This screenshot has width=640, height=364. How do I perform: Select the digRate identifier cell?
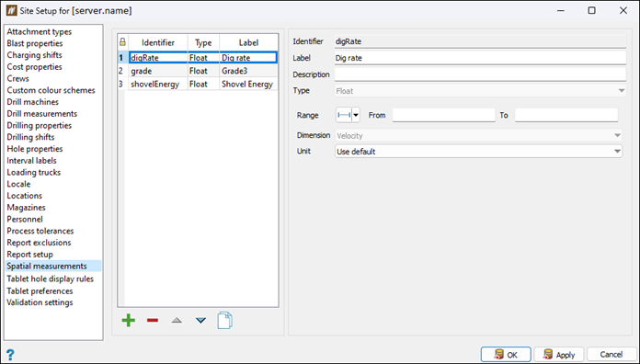click(x=158, y=58)
